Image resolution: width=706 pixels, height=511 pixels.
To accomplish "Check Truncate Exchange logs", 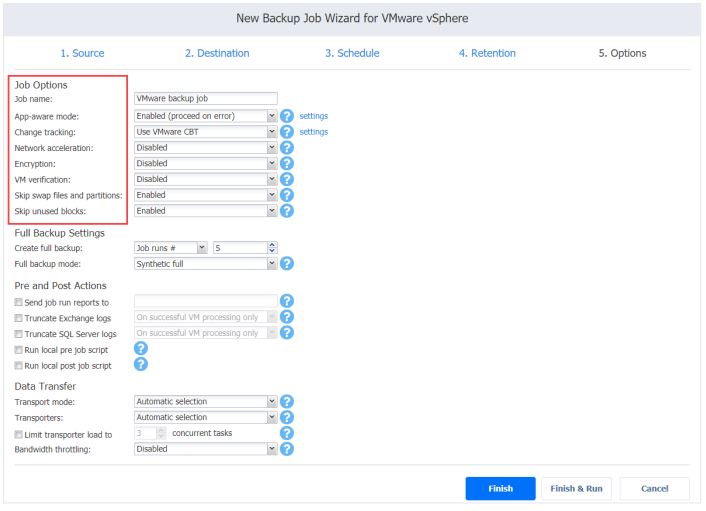I will pyautogui.click(x=18, y=318).
